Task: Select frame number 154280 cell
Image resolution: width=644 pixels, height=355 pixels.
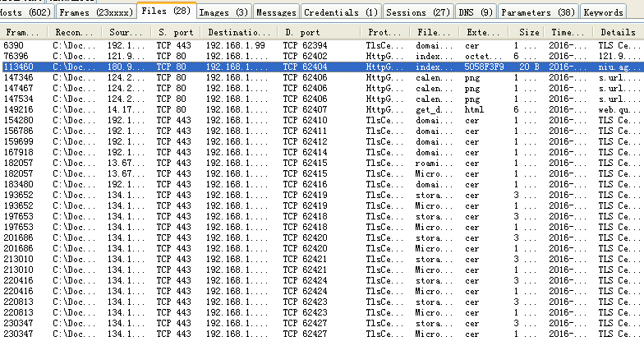Action: click(18, 120)
